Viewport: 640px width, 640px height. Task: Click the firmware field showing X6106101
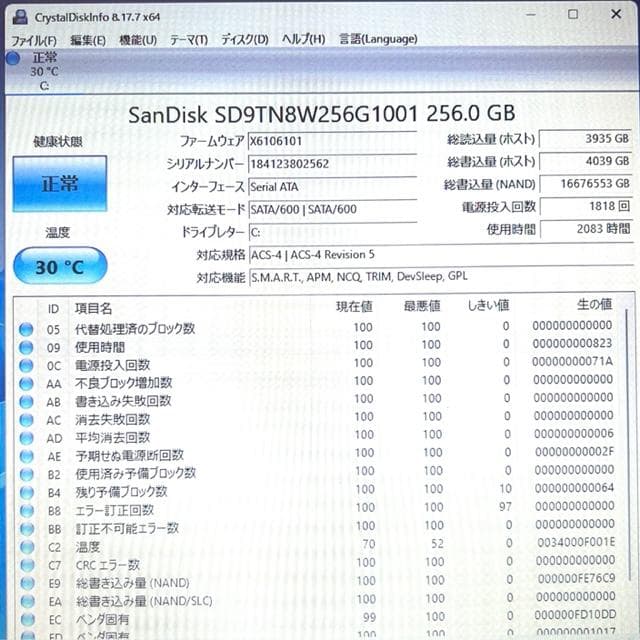pos(331,141)
